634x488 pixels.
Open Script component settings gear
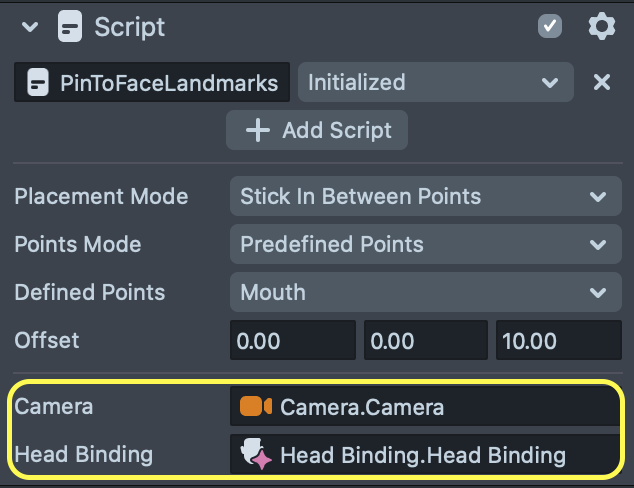(x=601, y=27)
